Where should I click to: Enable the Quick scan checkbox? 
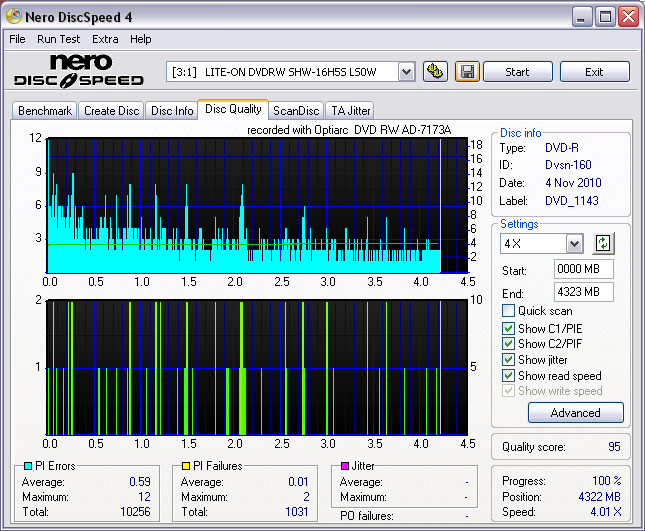pyautogui.click(x=508, y=311)
